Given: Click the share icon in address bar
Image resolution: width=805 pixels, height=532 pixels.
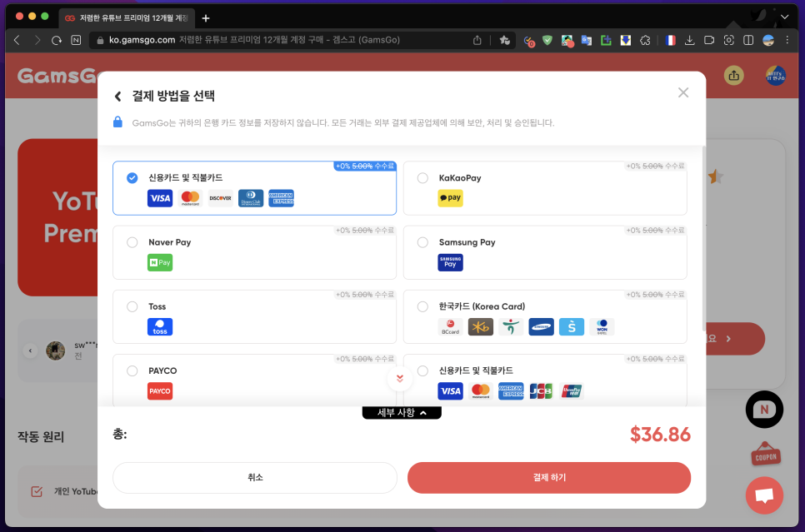Looking at the screenshot, I should 477,40.
